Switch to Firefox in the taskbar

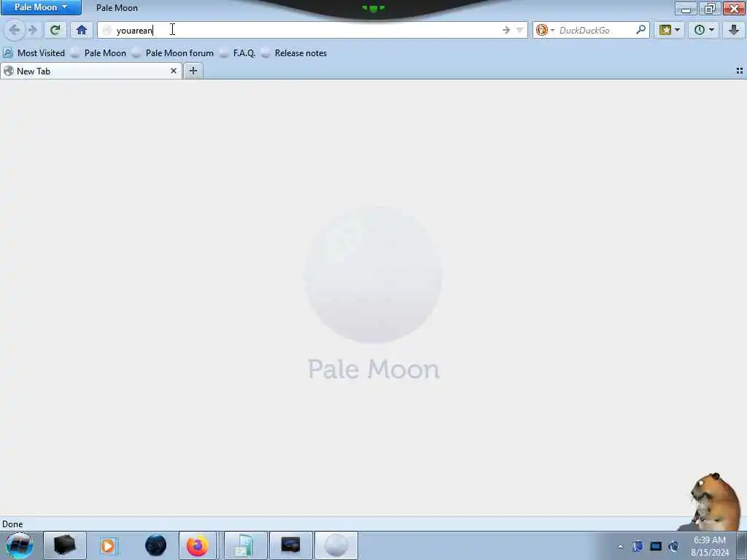(198, 545)
